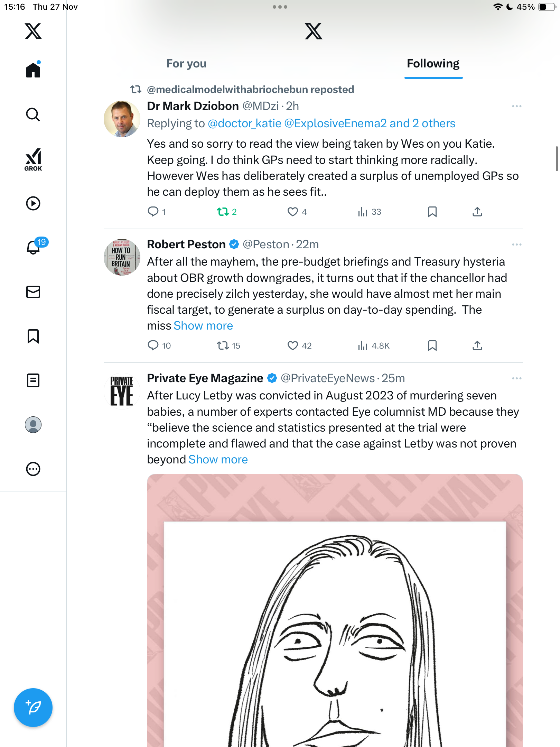Image resolution: width=560 pixels, height=747 pixels.
Task: Open direct messages envelope icon
Action: [x=33, y=292]
